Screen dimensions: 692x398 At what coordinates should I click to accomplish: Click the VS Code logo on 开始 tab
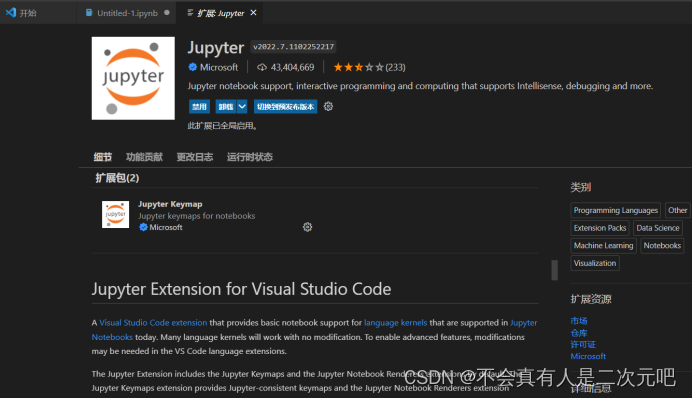pos(11,13)
